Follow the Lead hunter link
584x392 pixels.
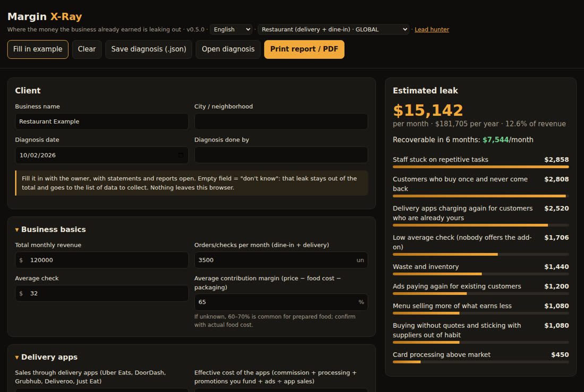[432, 29]
